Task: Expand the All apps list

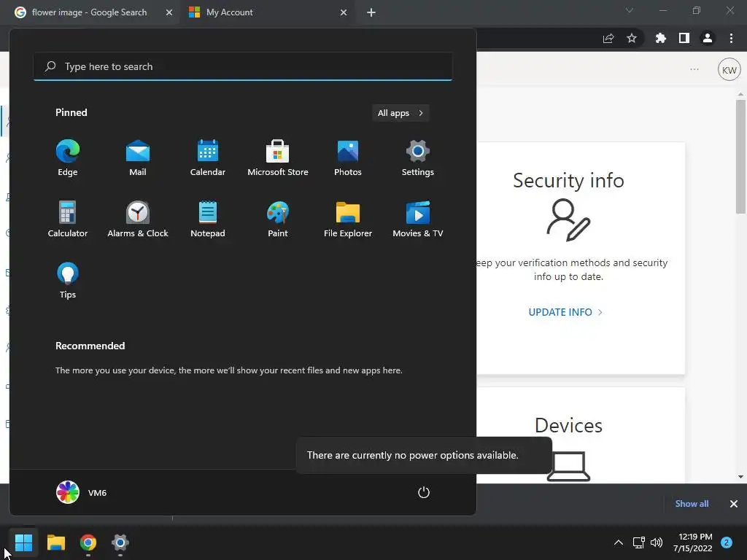Action: [x=400, y=113]
